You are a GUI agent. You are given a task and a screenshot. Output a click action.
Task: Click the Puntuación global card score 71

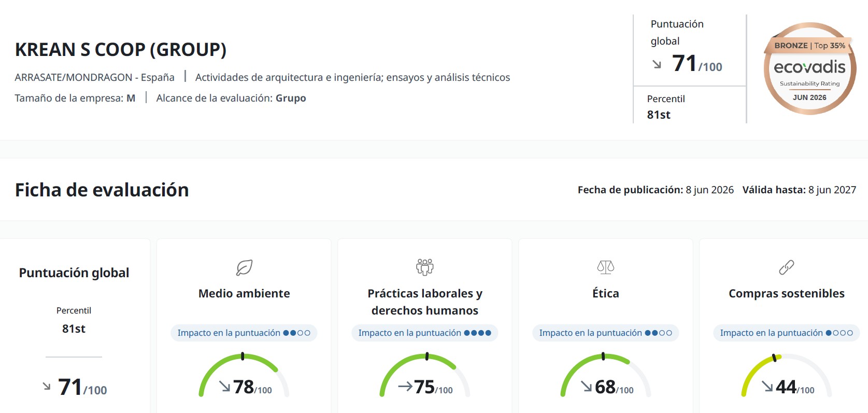tap(82, 387)
